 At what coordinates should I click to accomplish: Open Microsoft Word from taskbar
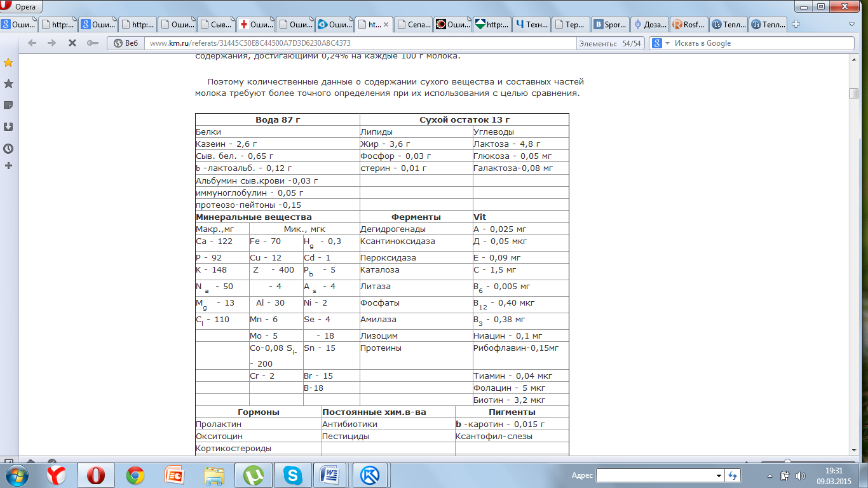[331, 475]
